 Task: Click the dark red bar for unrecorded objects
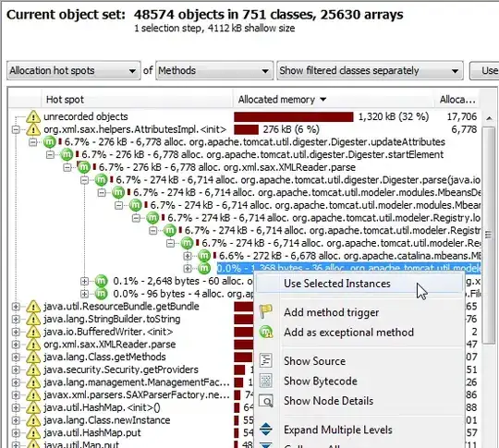[294, 116]
